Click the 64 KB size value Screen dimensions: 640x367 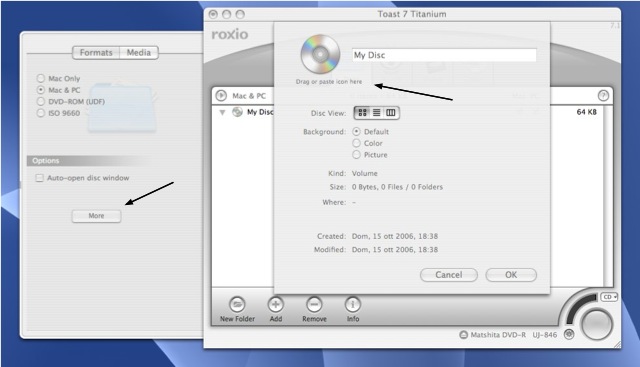coord(587,112)
